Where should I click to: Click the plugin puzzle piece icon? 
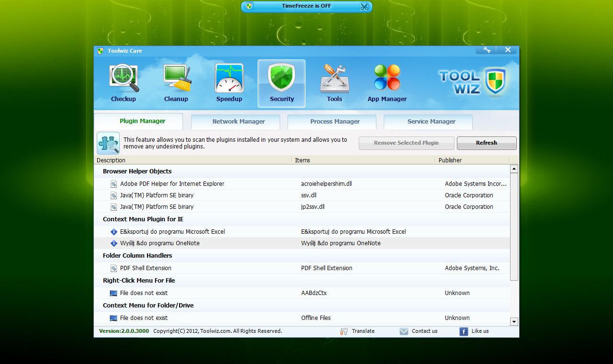pos(108,143)
